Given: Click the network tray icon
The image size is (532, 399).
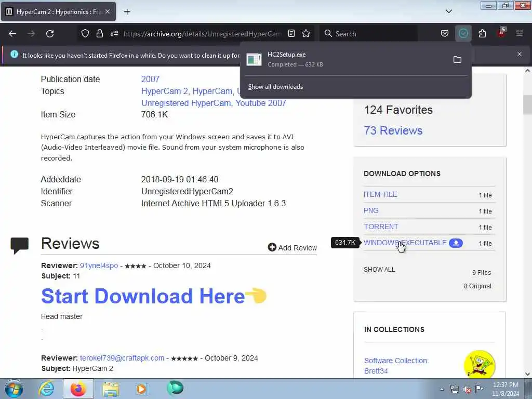Looking at the screenshot, I should tap(454, 389).
